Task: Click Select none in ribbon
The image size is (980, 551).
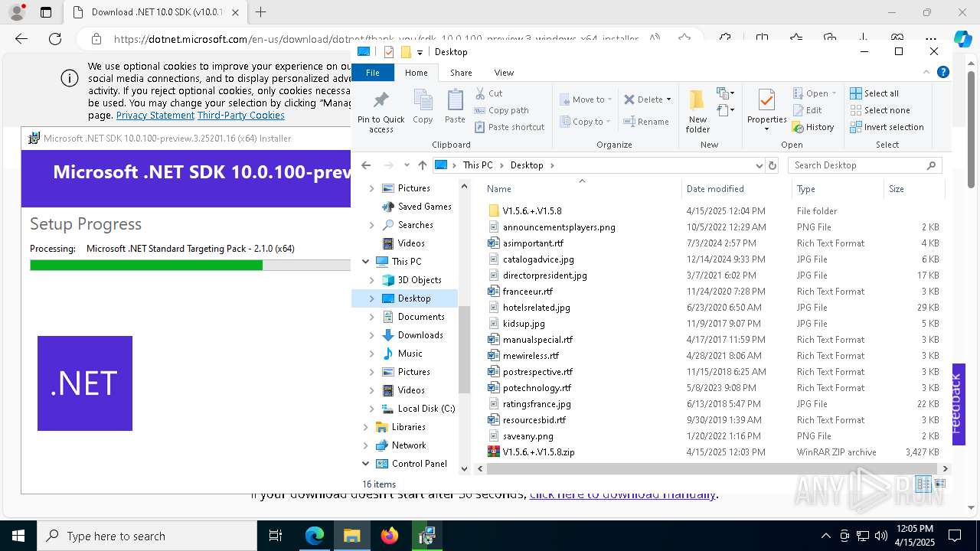Action: 880,110
